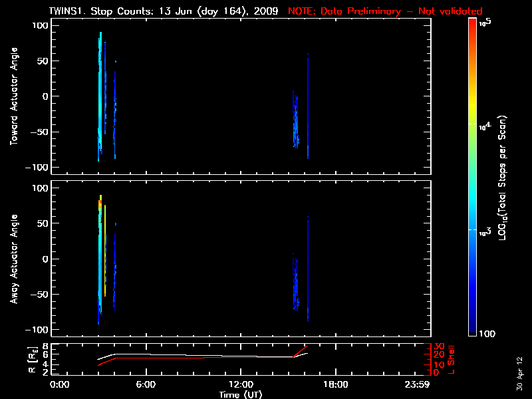Screen dimensions: 532x399
Task: Pick the red top of the color bar
Action: pos(472,27)
